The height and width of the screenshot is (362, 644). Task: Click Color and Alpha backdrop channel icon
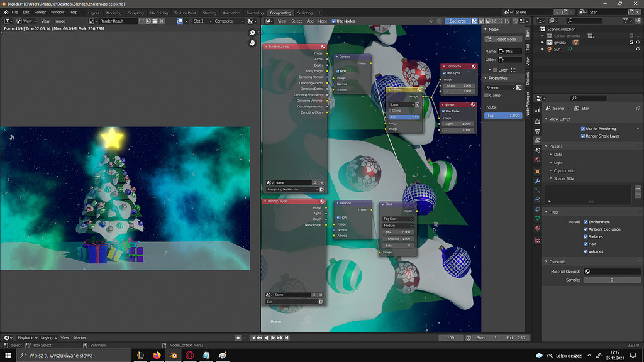pyautogui.click(x=474, y=21)
